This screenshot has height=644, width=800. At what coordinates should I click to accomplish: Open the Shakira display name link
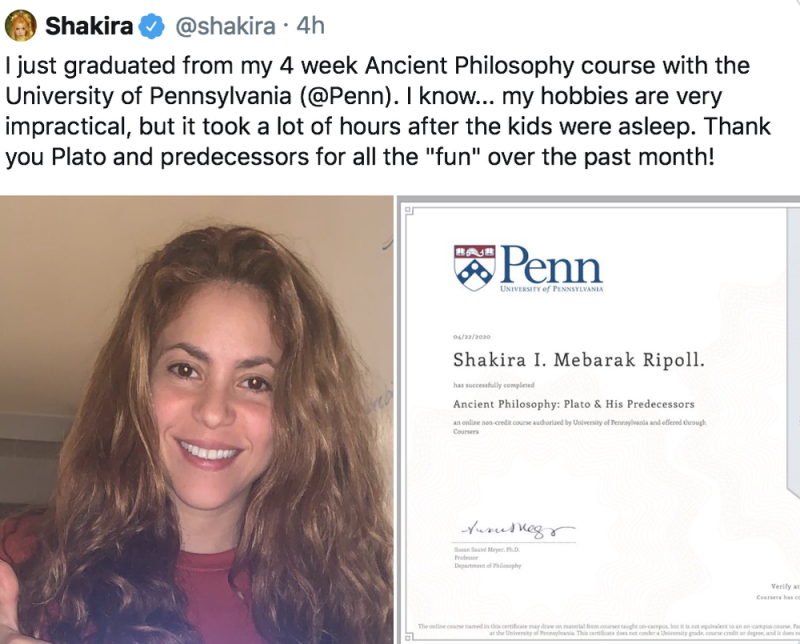point(90,27)
